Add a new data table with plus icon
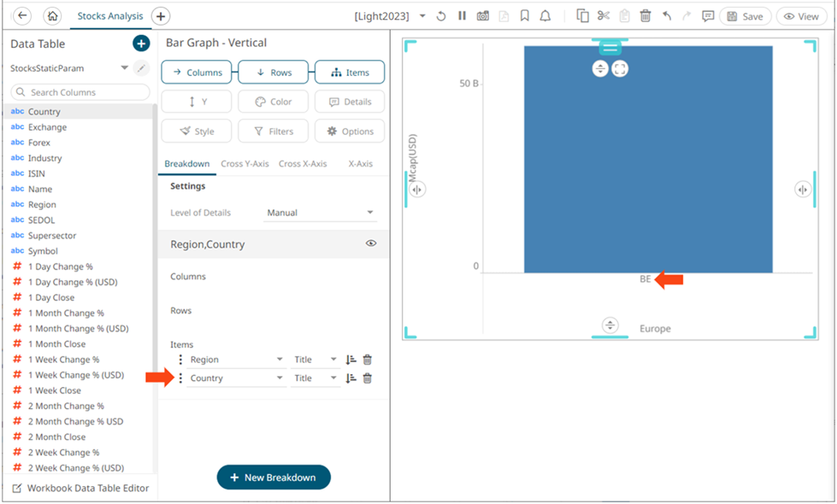The width and height of the screenshot is (837, 504). tap(141, 44)
